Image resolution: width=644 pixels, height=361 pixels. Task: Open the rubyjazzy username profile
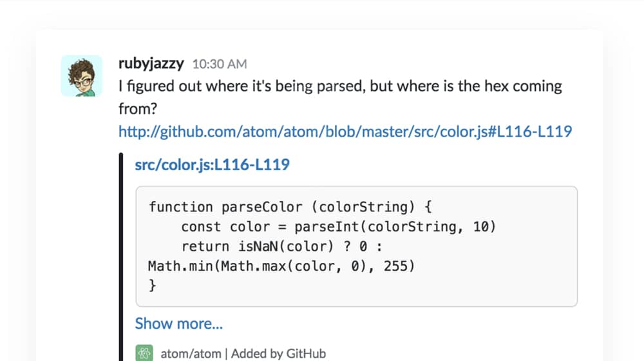[x=151, y=64]
